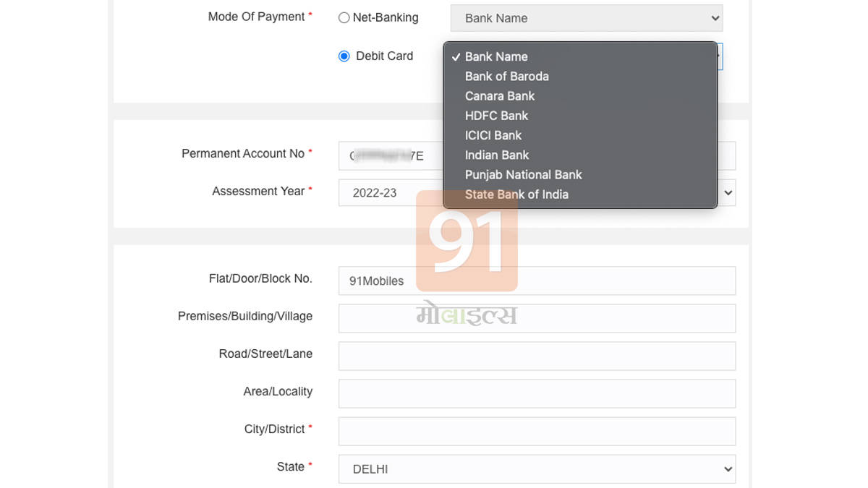Select Canara Bank in the bank dropdown
The width and height of the screenshot is (868, 488).
coord(499,95)
